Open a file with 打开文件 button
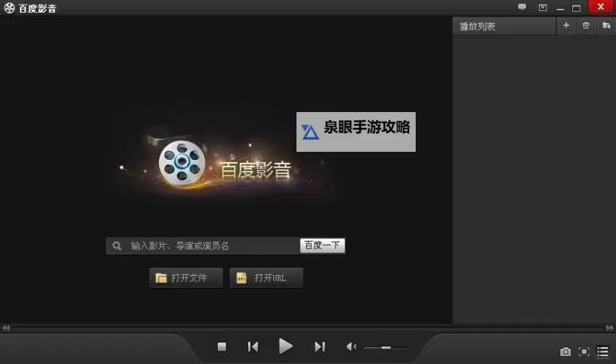 coord(186,278)
